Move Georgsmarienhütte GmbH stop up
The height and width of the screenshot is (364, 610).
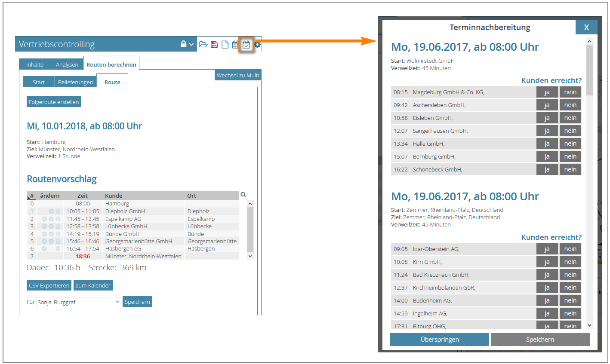click(44, 241)
